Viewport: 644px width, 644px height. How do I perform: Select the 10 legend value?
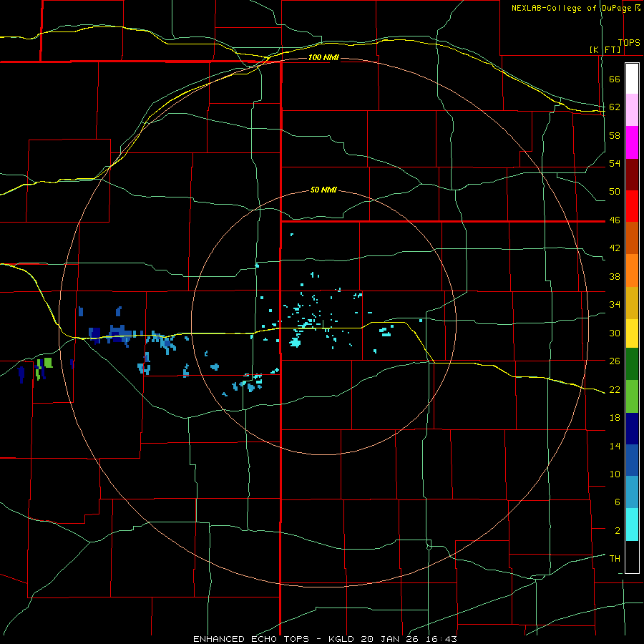click(x=615, y=474)
